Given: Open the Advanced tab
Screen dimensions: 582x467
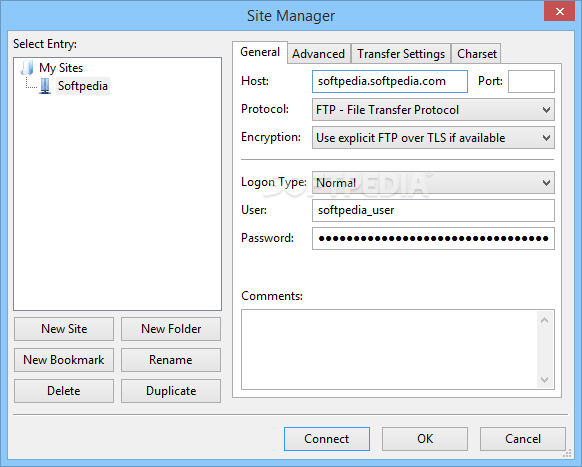Looking at the screenshot, I should coord(318,54).
